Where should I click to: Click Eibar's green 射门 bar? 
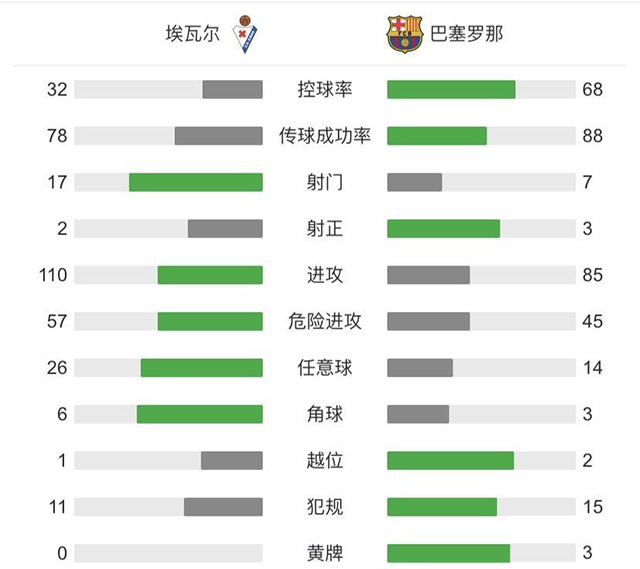coord(196,182)
